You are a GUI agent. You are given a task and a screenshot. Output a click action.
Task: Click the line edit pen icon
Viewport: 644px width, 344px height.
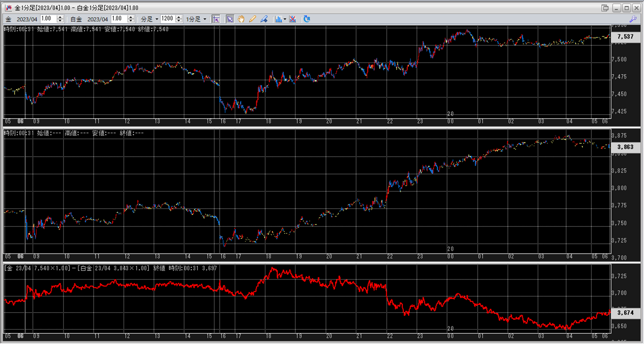tap(264, 19)
